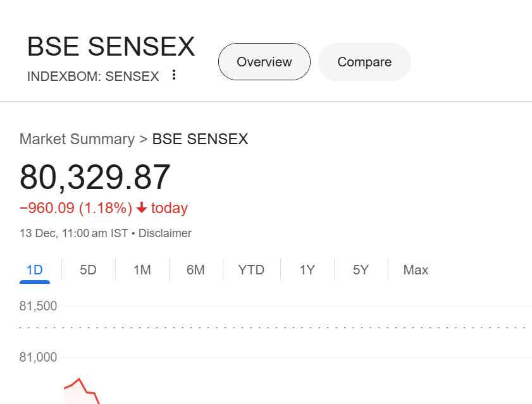532x404 pixels.
Task: Click the BSE SENSEX page heading
Action: [111, 46]
